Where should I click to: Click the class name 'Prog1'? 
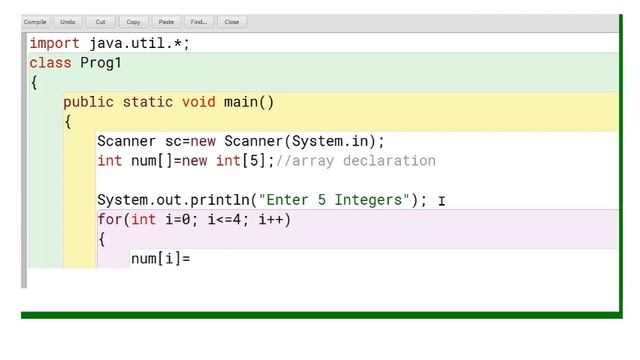pyautogui.click(x=101, y=63)
